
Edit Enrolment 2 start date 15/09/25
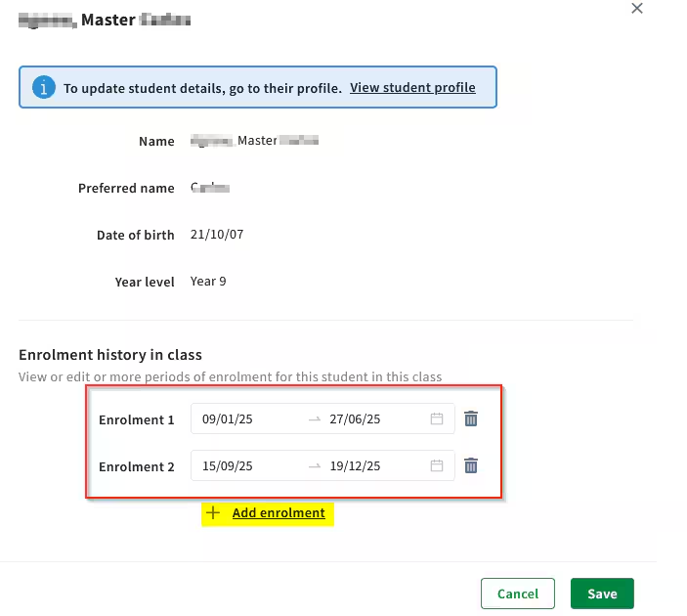point(227,465)
